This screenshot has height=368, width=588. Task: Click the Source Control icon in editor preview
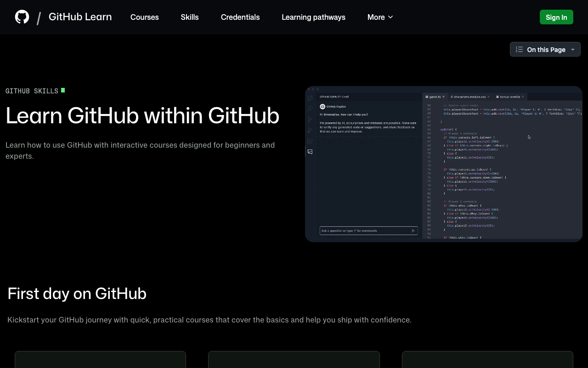310,120
